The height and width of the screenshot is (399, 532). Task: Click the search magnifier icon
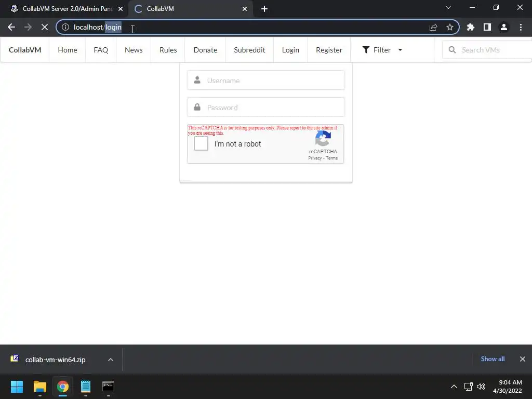pos(453,50)
